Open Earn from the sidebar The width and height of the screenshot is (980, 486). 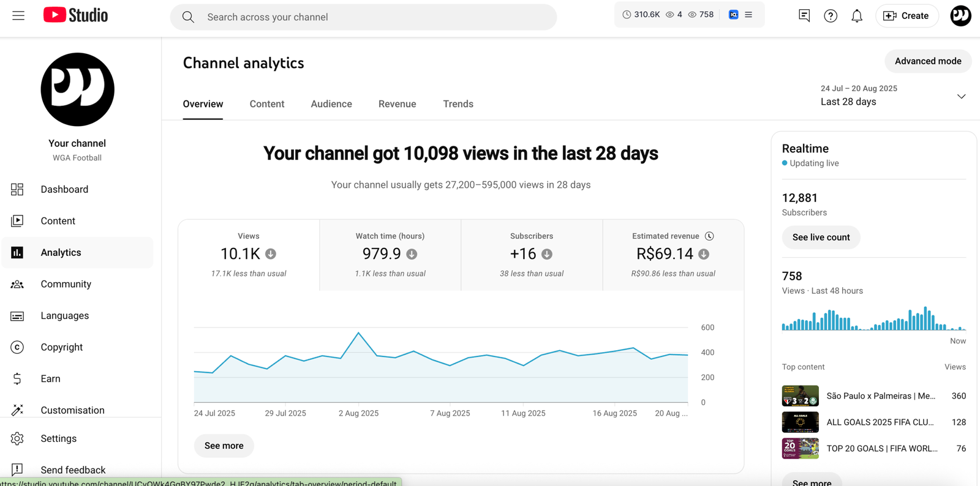(50, 379)
